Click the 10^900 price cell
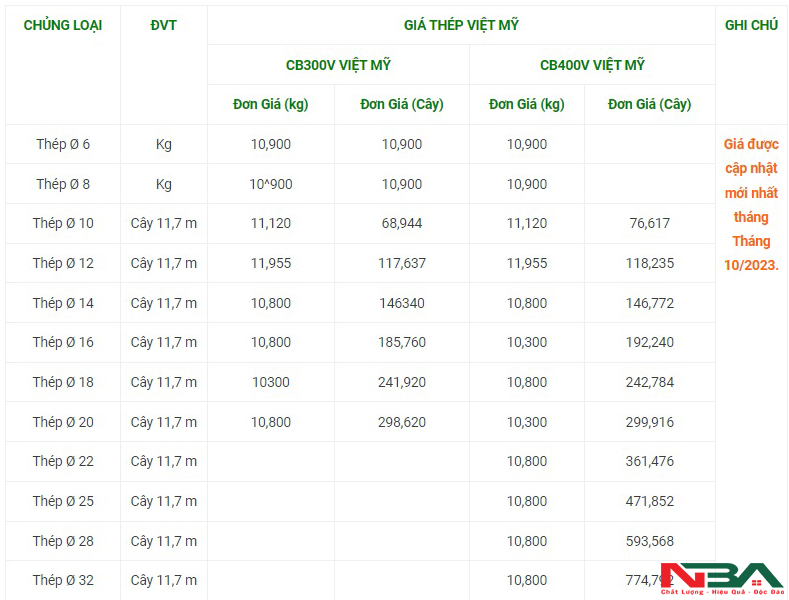This screenshot has height=600, width=789. point(271,184)
